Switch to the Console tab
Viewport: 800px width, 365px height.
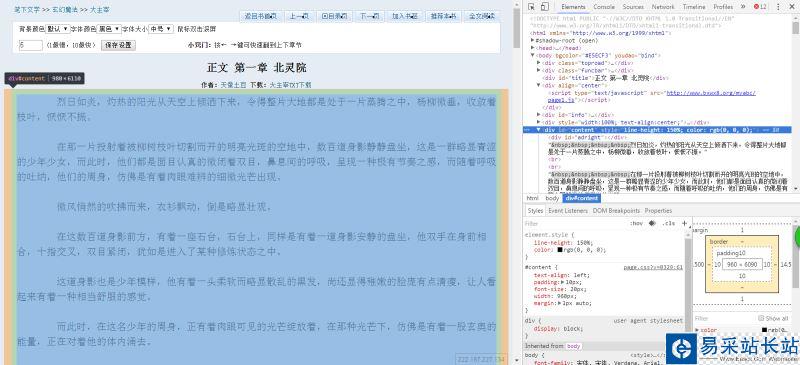pos(604,7)
